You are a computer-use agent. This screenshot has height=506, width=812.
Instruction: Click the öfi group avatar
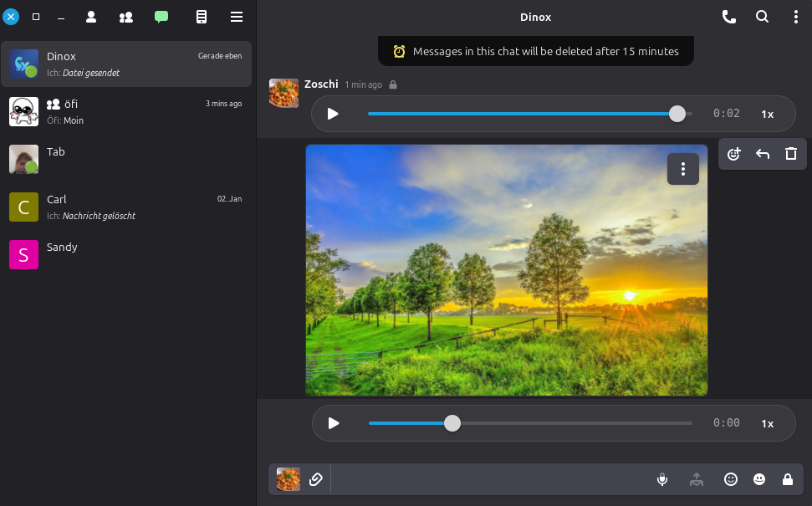click(23, 112)
